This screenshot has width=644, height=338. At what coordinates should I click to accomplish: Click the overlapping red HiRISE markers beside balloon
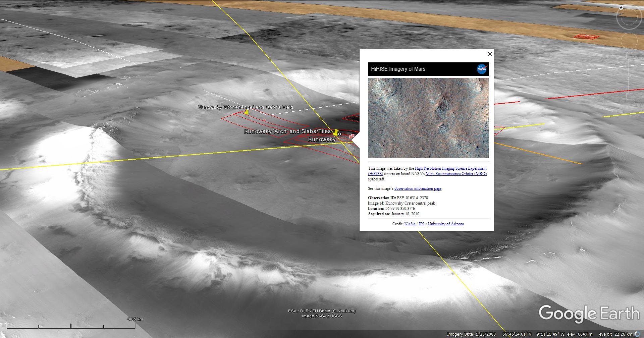(352, 136)
